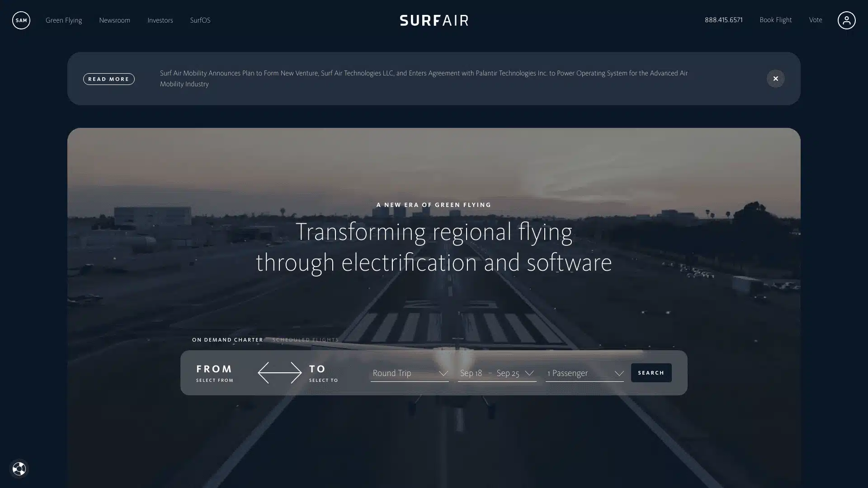This screenshot has width=868, height=488.
Task: Swap origin and destination arrows icon
Action: [x=279, y=373]
